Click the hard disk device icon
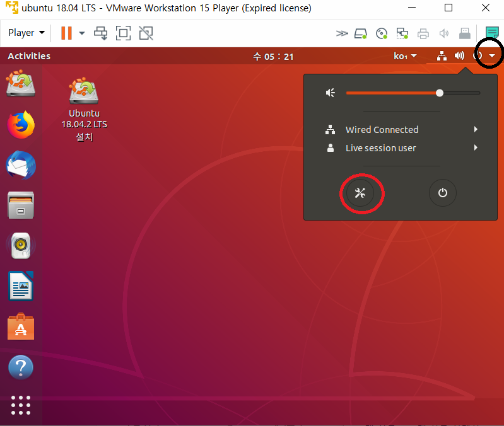504x426 pixels. [x=361, y=33]
